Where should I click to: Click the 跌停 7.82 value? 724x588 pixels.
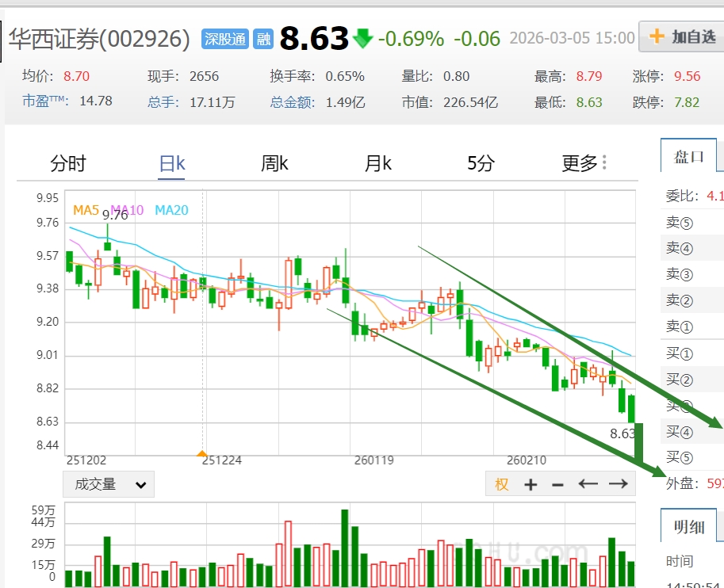coord(687,102)
